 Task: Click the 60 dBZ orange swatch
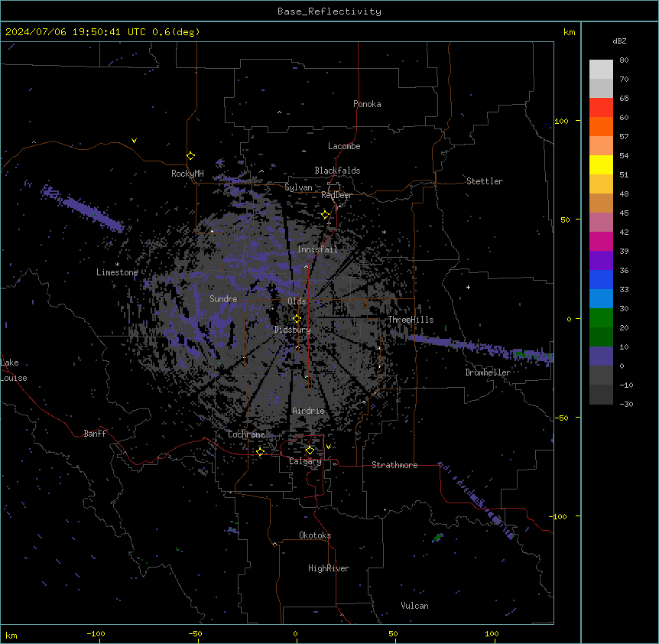[601, 126]
